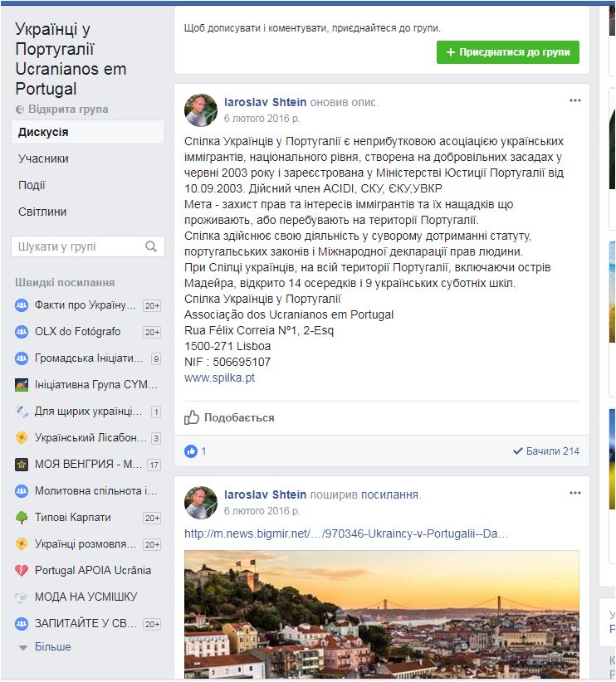Open the Lisbon photo in the shared post

coord(382,612)
